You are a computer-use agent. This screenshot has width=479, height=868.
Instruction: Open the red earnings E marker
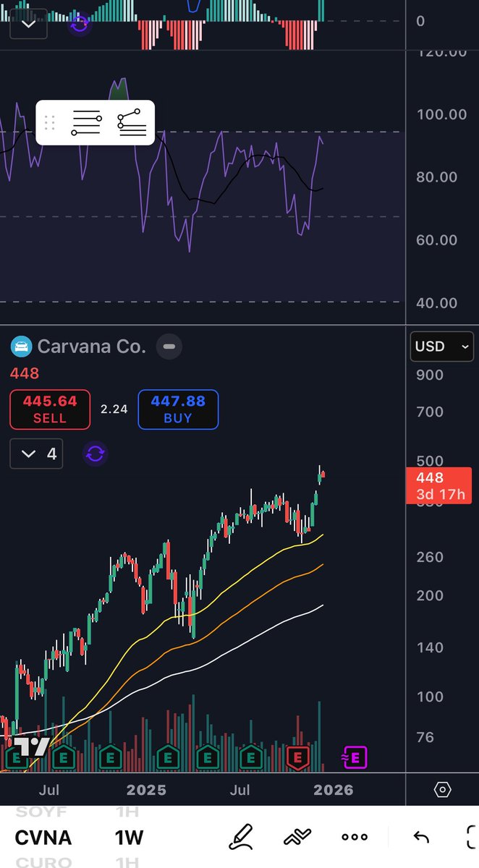[297, 758]
